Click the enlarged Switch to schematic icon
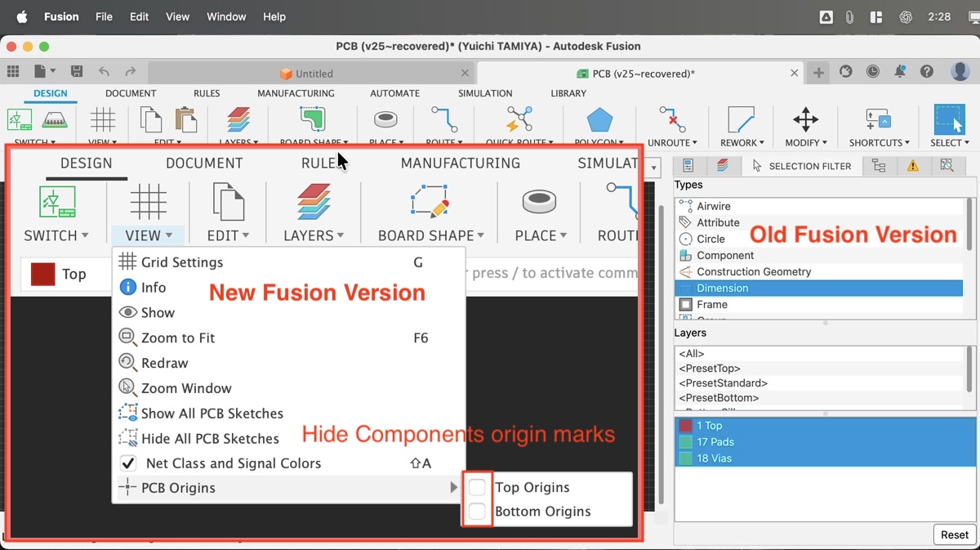The image size is (980, 550). pos(57,202)
